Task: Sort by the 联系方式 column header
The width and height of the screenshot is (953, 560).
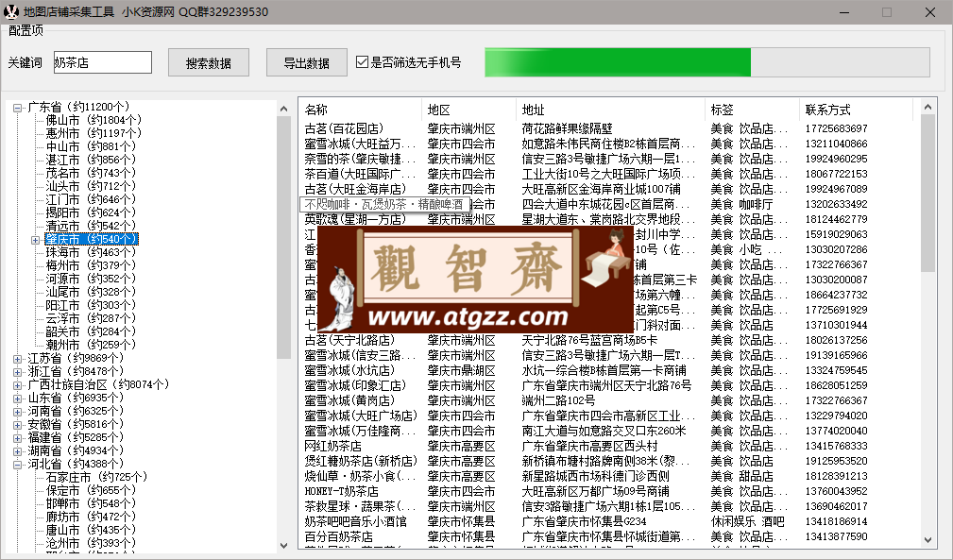Action: click(856, 110)
